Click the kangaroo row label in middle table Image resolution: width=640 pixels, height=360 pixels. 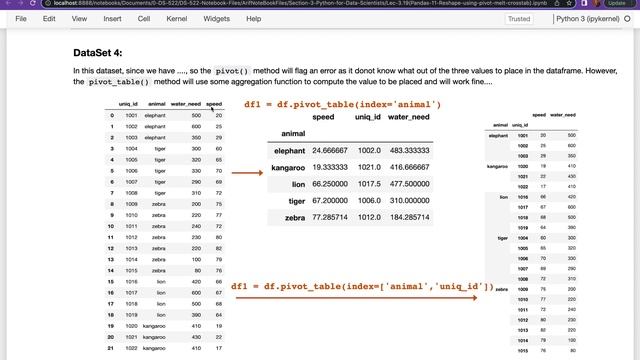pos(288,168)
